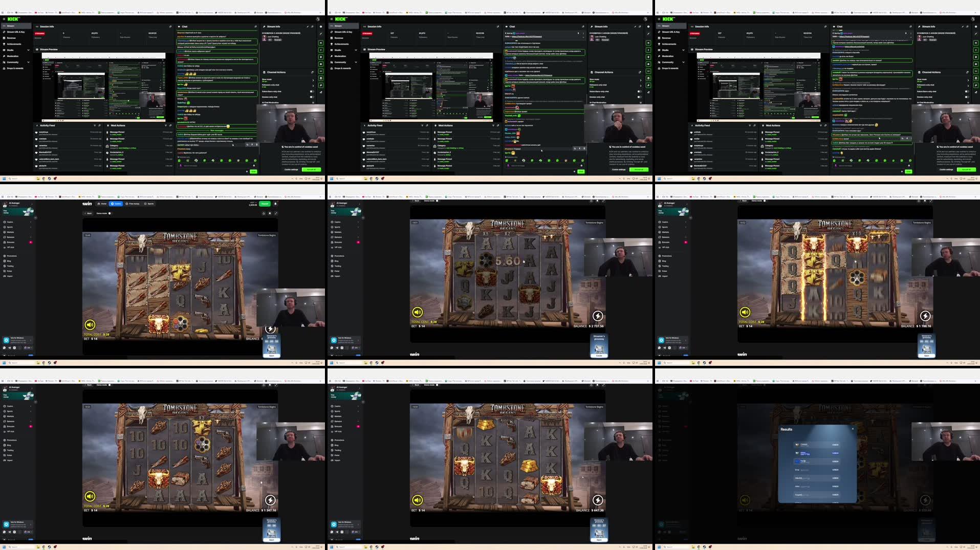Screen dimensions: 980x550
Task: Expand Studio chevron in Kick frame 00:00:25
Action: click(x=28, y=50)
